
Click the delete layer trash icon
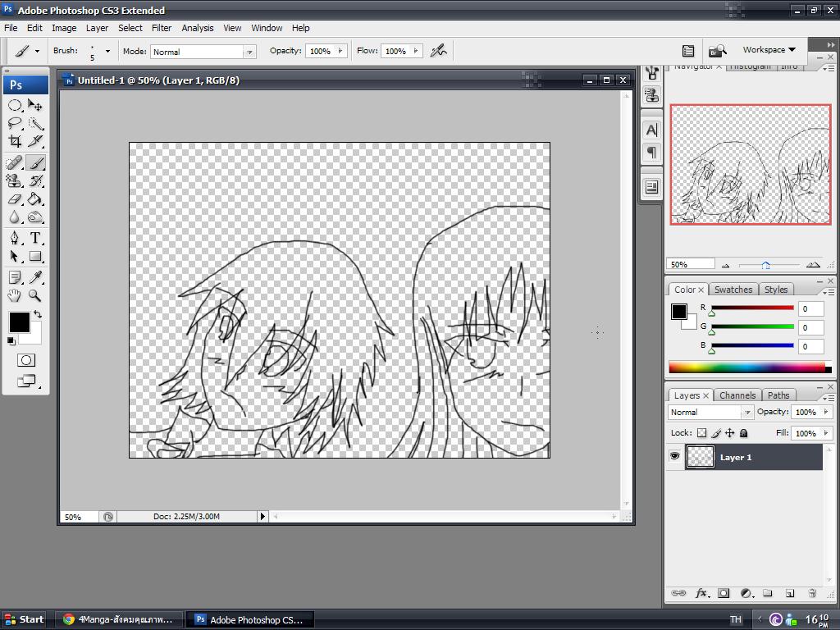pos(812,593)
